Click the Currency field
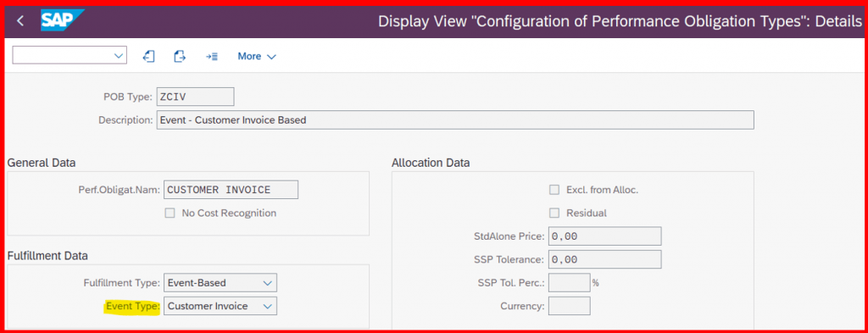The image size is (868, 333). click(x=569, y=306)
